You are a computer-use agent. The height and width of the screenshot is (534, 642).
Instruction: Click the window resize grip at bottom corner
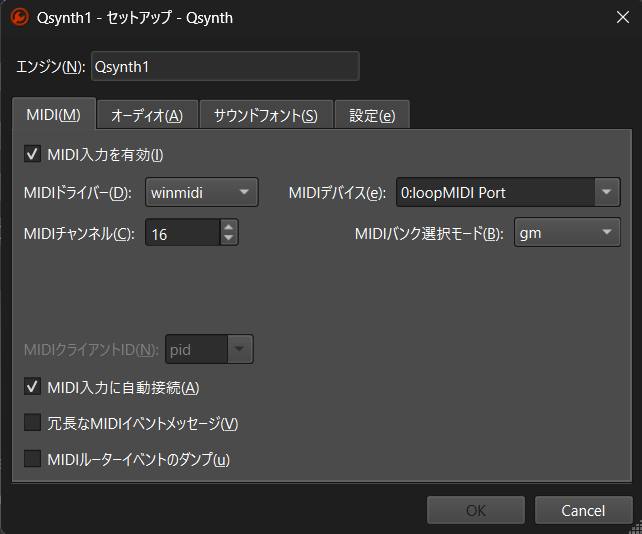click(x=636, y=527)
